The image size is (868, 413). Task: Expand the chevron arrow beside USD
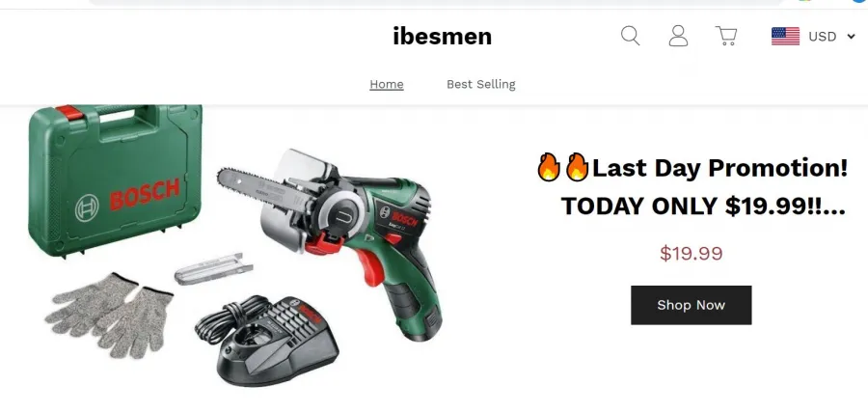click(x=851, y=37)
